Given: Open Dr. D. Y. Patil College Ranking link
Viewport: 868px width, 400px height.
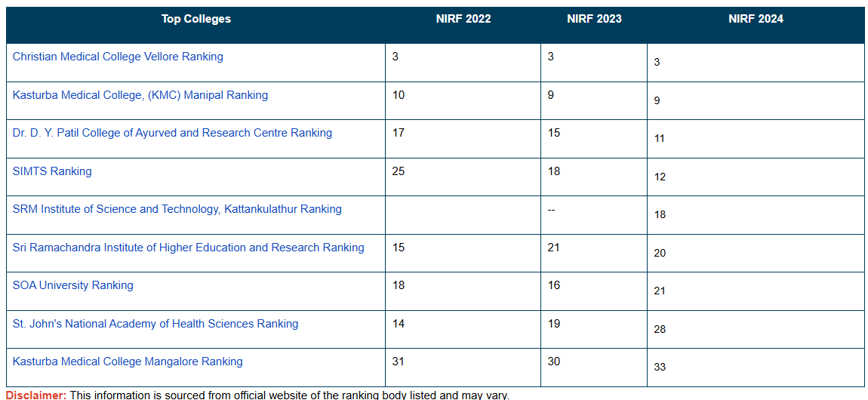Looking at the screenshot, I should coord(172,133).
